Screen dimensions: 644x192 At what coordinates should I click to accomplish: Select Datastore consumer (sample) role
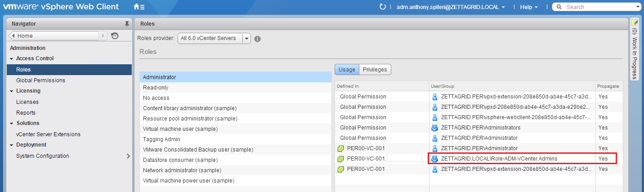click(236, 160)
